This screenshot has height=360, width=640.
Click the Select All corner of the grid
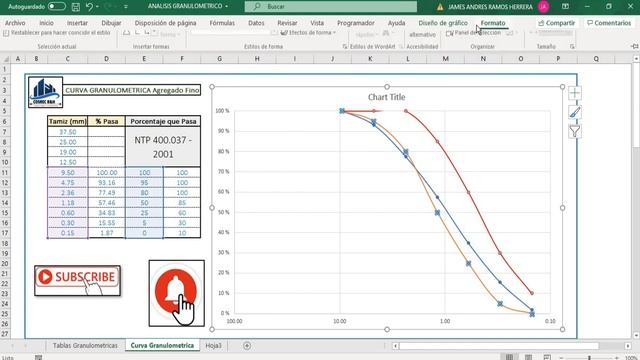6,59
